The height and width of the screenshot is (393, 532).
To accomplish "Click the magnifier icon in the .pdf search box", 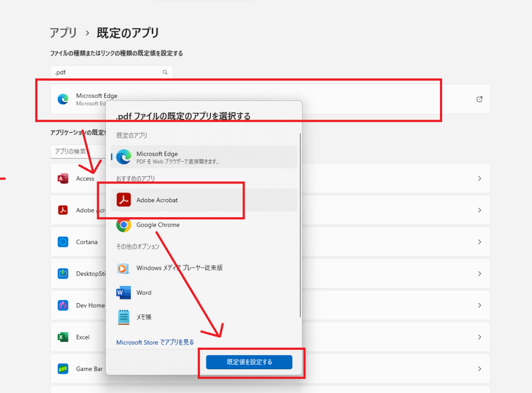I will (165, 72).
